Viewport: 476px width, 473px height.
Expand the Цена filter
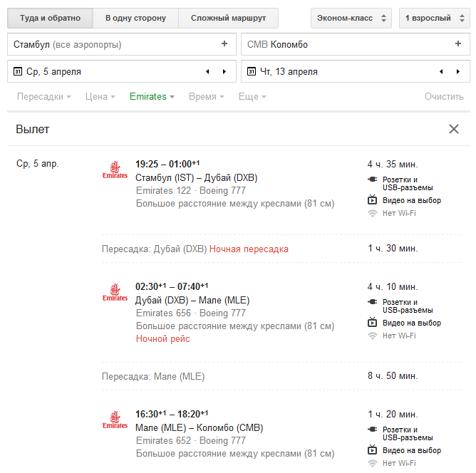(x=100, y=97)
